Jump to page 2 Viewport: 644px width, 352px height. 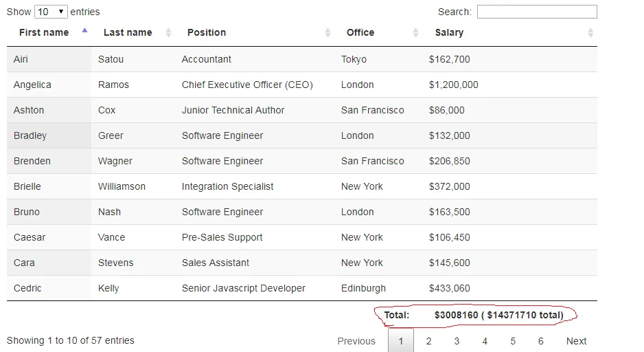[428, 341]
